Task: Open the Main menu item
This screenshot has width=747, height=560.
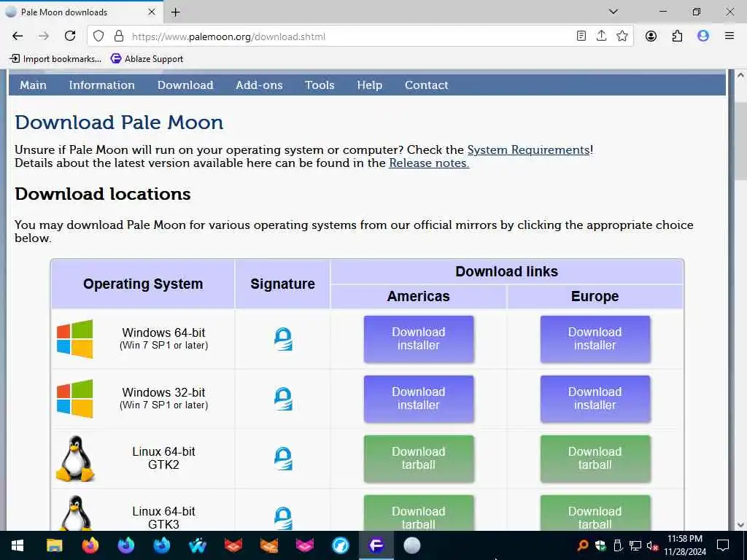Action: click(33, 85)
